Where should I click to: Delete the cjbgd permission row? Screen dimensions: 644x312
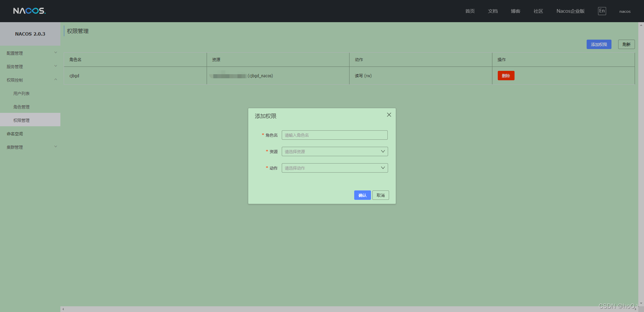pyautogui.click(x=506, y=76)
